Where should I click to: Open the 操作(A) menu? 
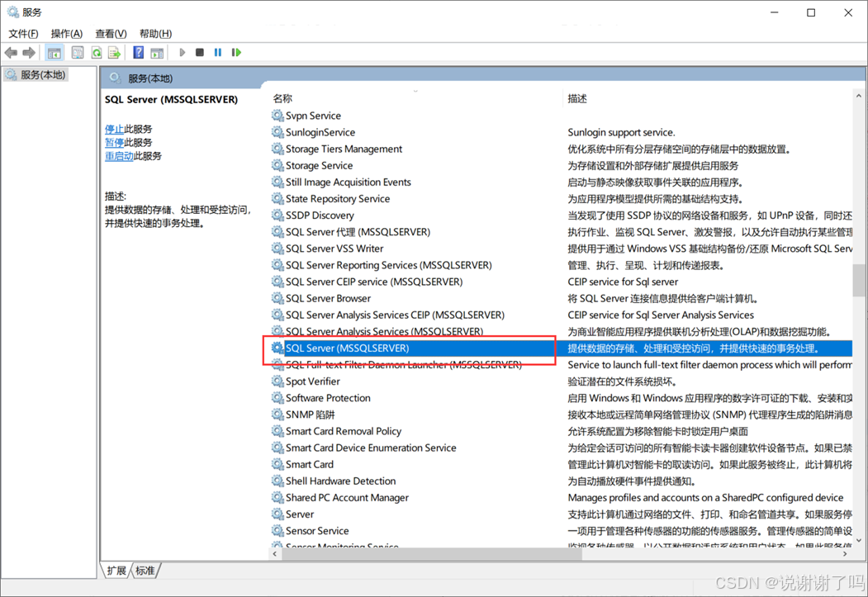point(66,34)
